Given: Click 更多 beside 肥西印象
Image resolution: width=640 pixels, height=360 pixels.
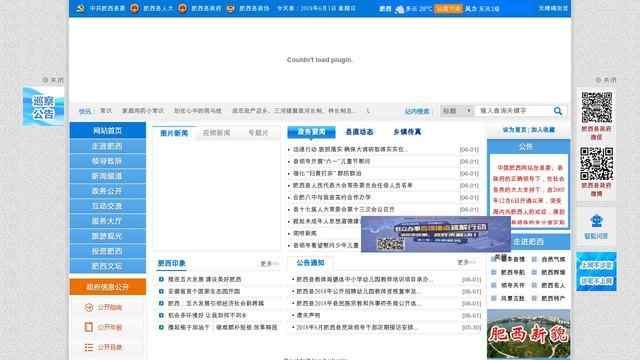Looking at the screenshot, I should [x=268, y=264].
